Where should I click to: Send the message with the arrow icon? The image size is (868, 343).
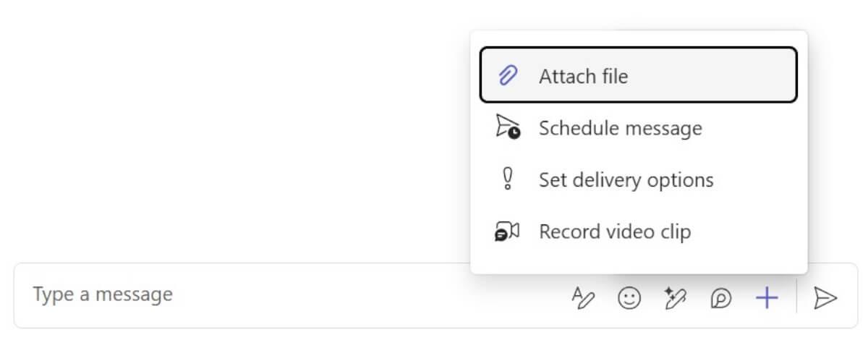point(825,297)
